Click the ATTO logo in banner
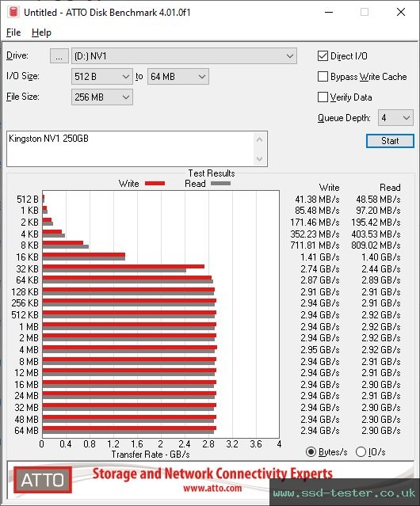The width and height of the screenshot is (420, 506). click(43, 480)
